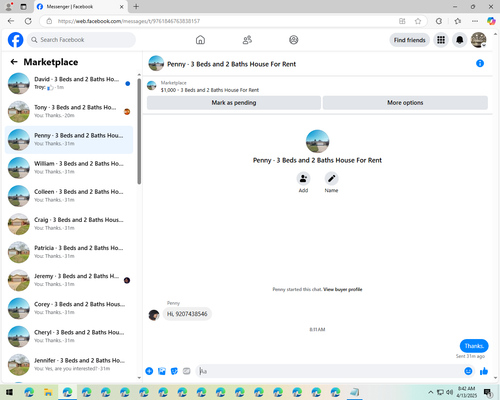Viewport: 500px width, 400px height.
Task: Open Jeremy's conversation in the list
Action: [69, 280]
